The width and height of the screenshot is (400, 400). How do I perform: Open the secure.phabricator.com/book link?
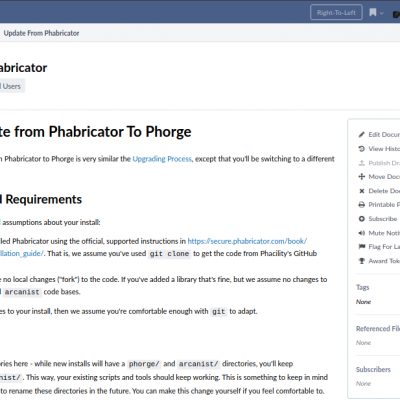(x=247, y=241)
